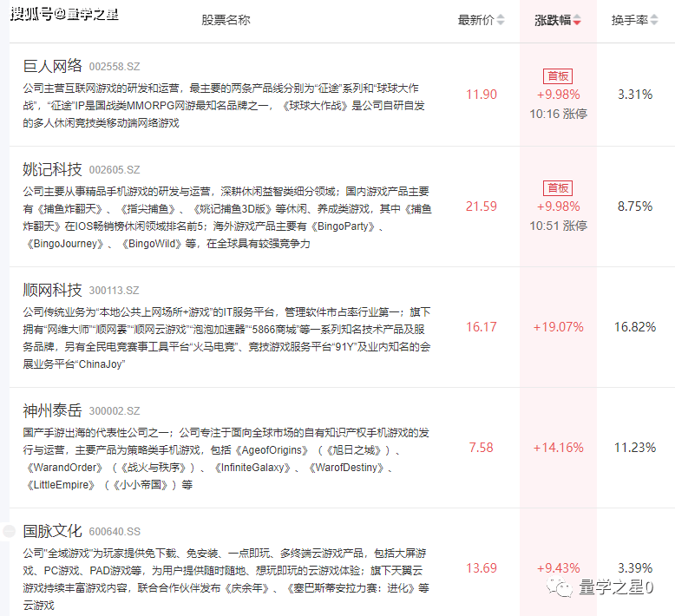
Task: Sort by the 涨跌幅 column header text
Action: click(553, 20)
